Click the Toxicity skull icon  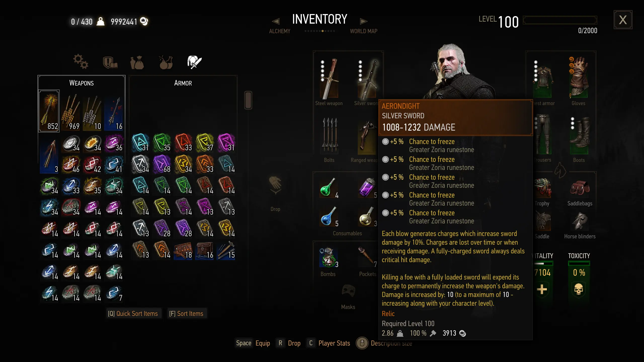pyautogui.click(x=579, y=289)
